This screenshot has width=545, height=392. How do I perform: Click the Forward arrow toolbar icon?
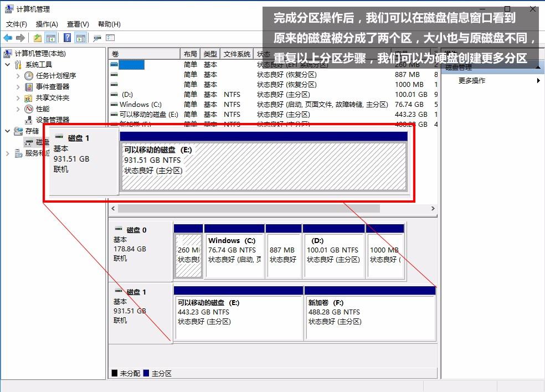click(x=20, y=38)
